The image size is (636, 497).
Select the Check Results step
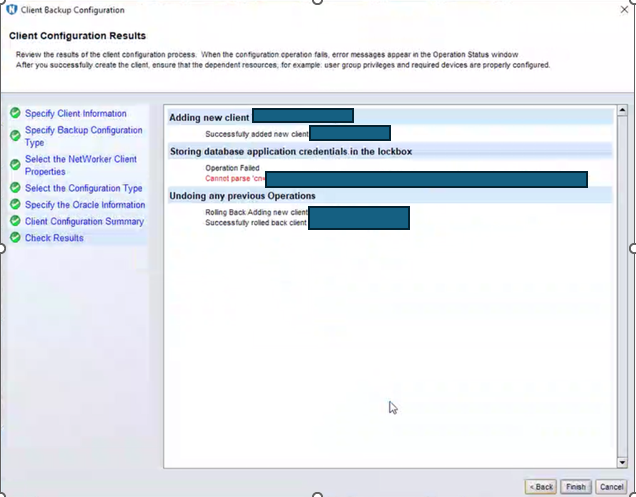(x=54, y=238)
